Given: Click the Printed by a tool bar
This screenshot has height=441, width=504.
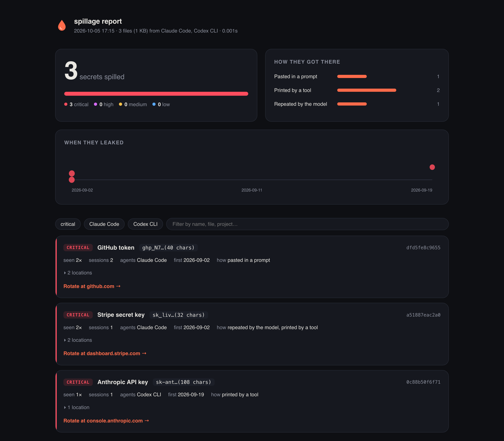Looking at the screenshot, I should [x=367, y=90].
